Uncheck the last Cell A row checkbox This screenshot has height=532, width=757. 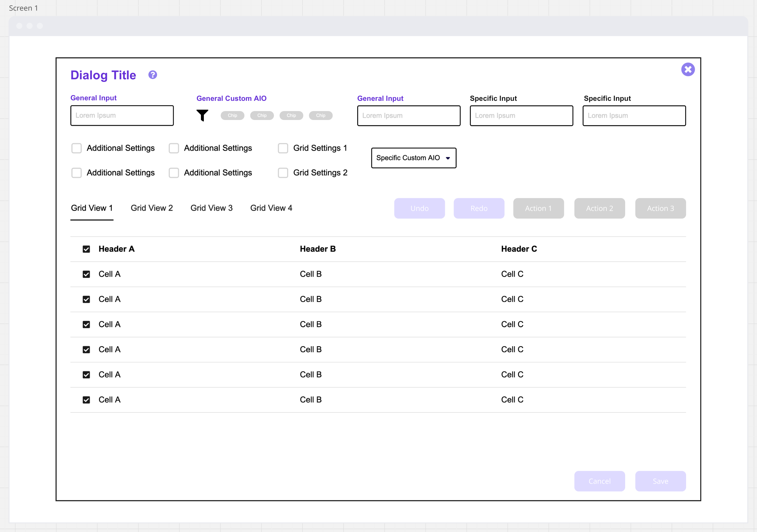(86, 400)
